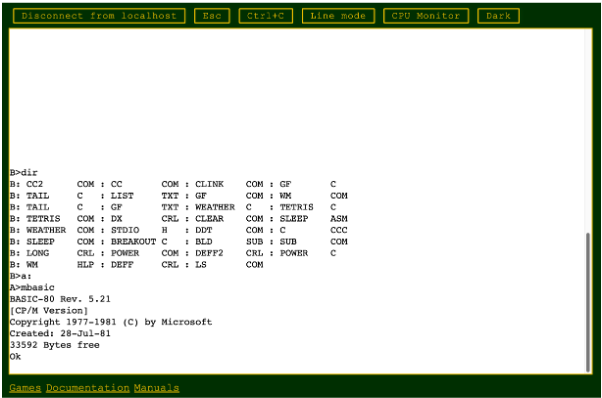Viewport: 602px width, 398px height.
Task: Click the H extension of STDIO
Action: click(x=164, y=230)
